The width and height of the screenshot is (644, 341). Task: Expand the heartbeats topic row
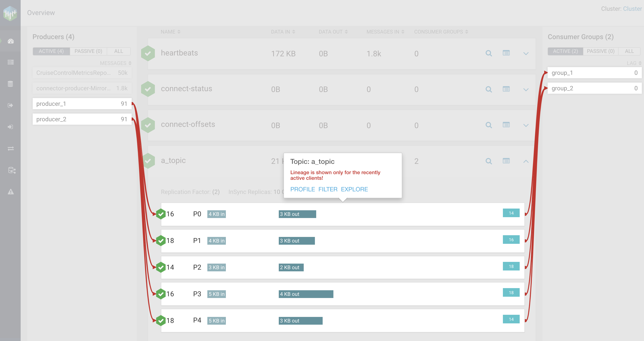[x=526, y=53]
